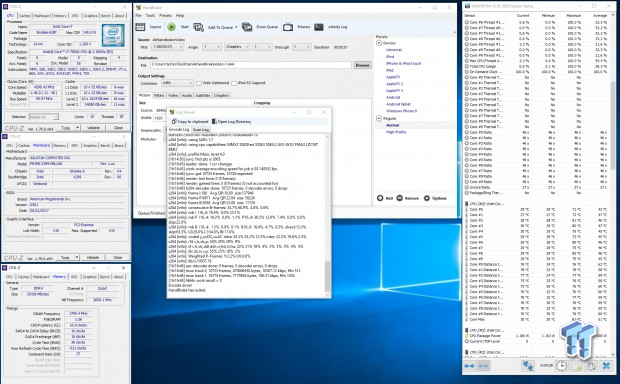The image size is (620, 384).
Task: Close sensors with blue X icon
Action: click(x=606, y=366)
